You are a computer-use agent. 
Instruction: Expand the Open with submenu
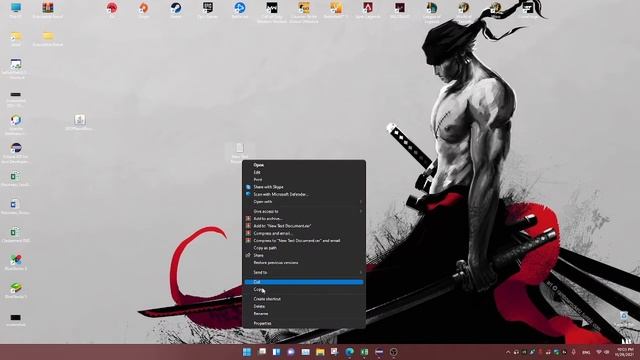(304, 202)
